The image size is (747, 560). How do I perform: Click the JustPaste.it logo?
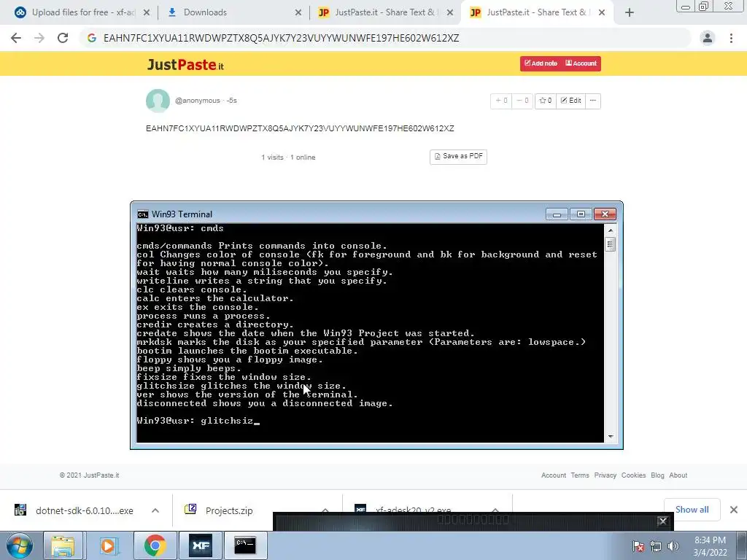[185, 64]
